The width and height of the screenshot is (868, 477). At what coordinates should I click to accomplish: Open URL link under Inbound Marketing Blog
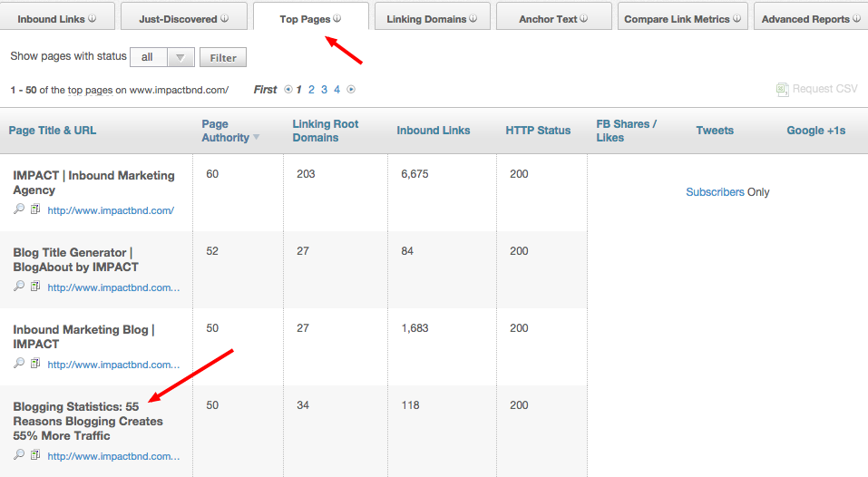tap(113, 365)
